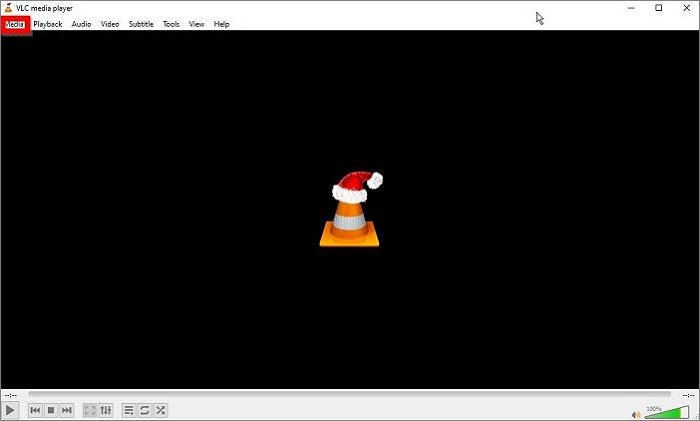Click the seek bar timeline

(349, 395)
